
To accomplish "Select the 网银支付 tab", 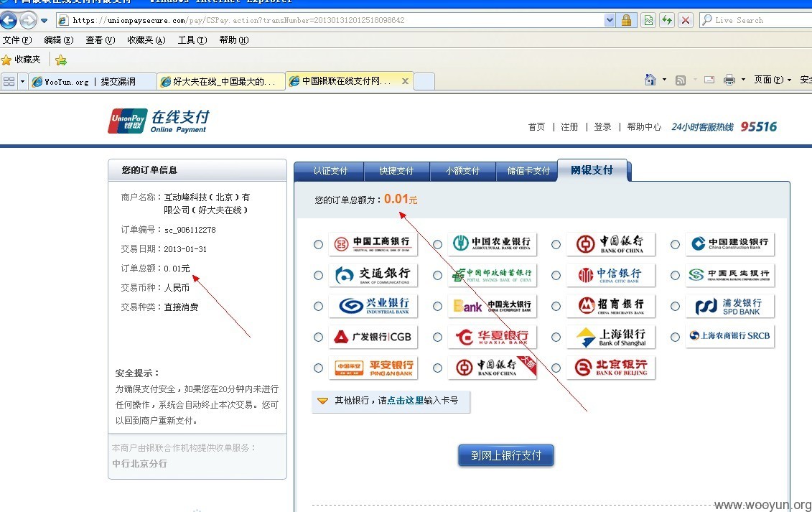I will [592, 170].
